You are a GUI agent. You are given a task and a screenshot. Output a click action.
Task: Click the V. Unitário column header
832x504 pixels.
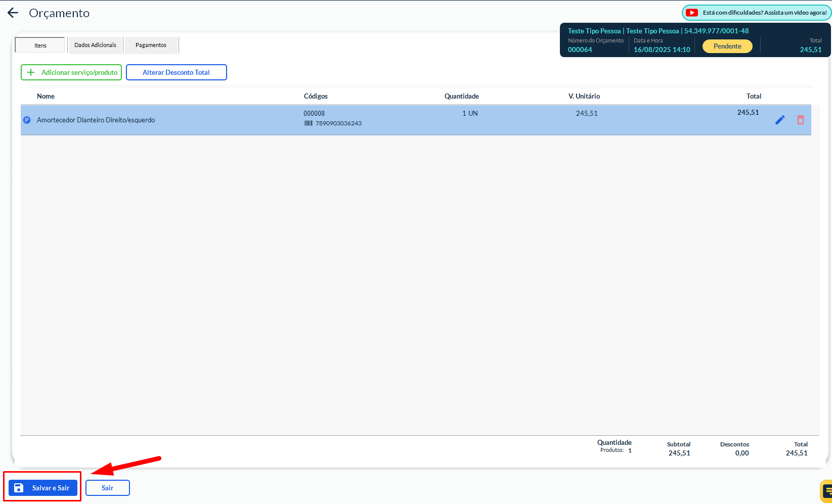click(584, 96)
